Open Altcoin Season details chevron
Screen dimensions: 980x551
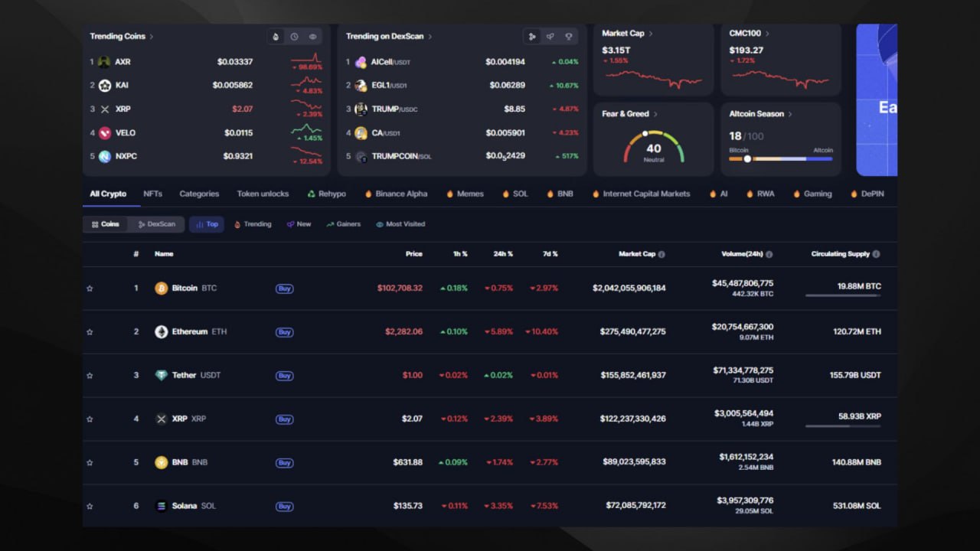(x=790, y=114)
